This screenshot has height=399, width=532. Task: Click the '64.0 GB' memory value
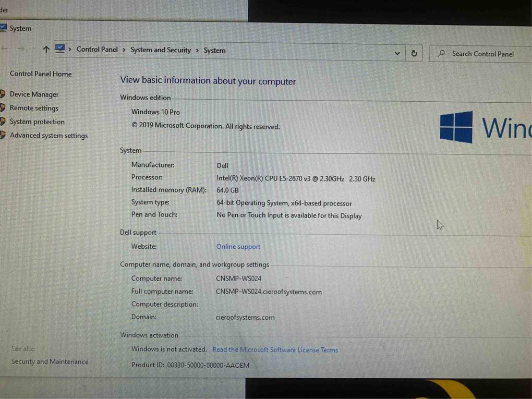pyautogui.click(x=227, y=190)
